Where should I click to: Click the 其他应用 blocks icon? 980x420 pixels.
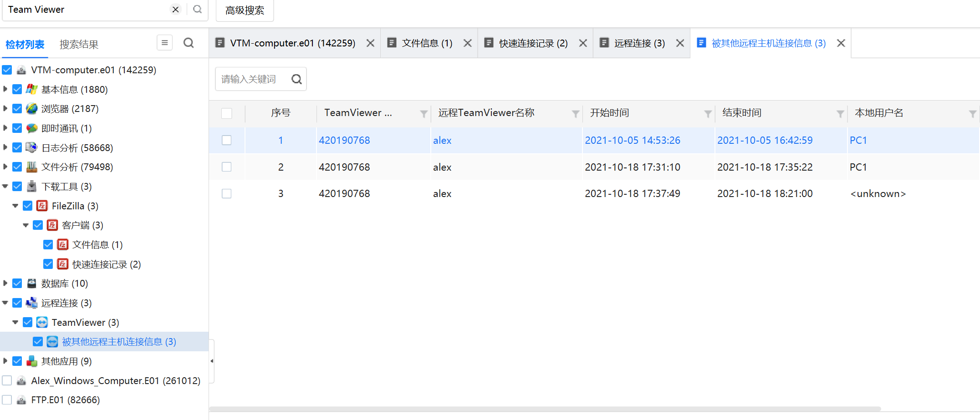point(32,361)
